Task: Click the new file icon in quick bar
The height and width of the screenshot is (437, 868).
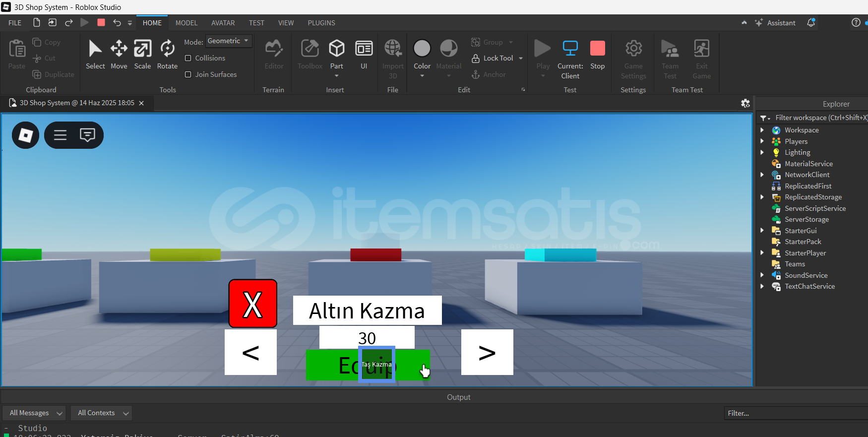Action: pos(37,22)
